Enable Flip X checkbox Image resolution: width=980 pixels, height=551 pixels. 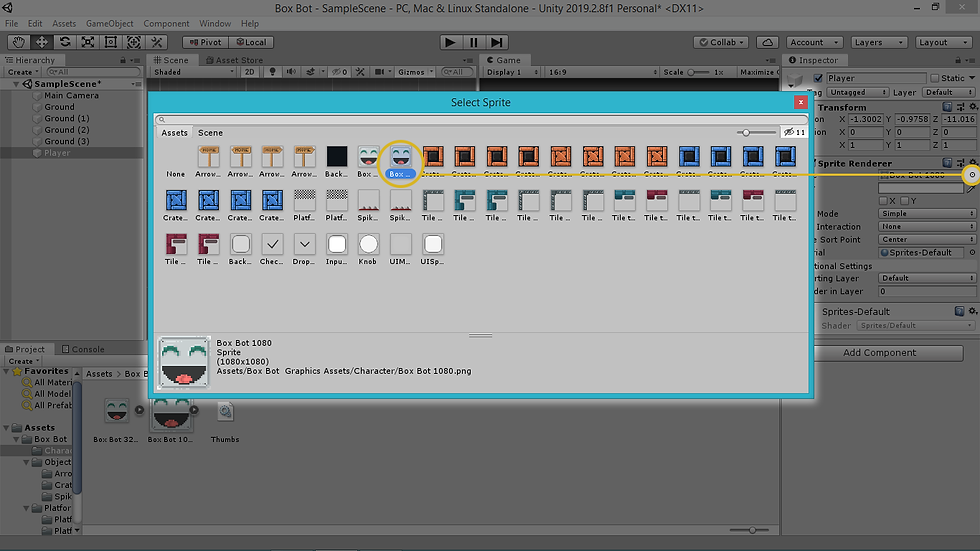[x=883, y=201]
